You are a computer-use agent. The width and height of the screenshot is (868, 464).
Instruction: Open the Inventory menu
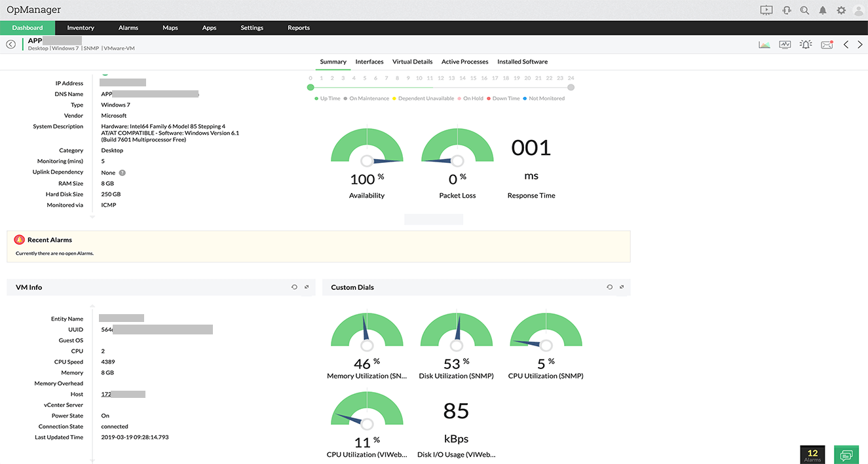click(81, 27)
